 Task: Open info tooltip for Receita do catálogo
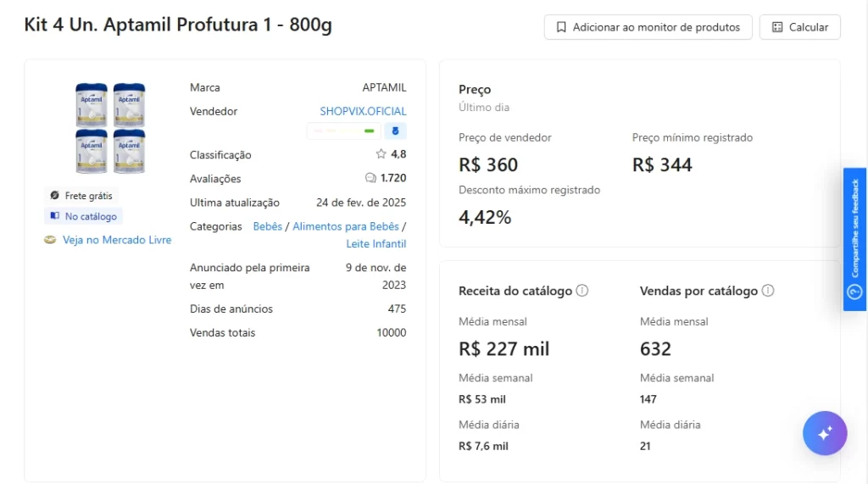(x=582, y=291)
